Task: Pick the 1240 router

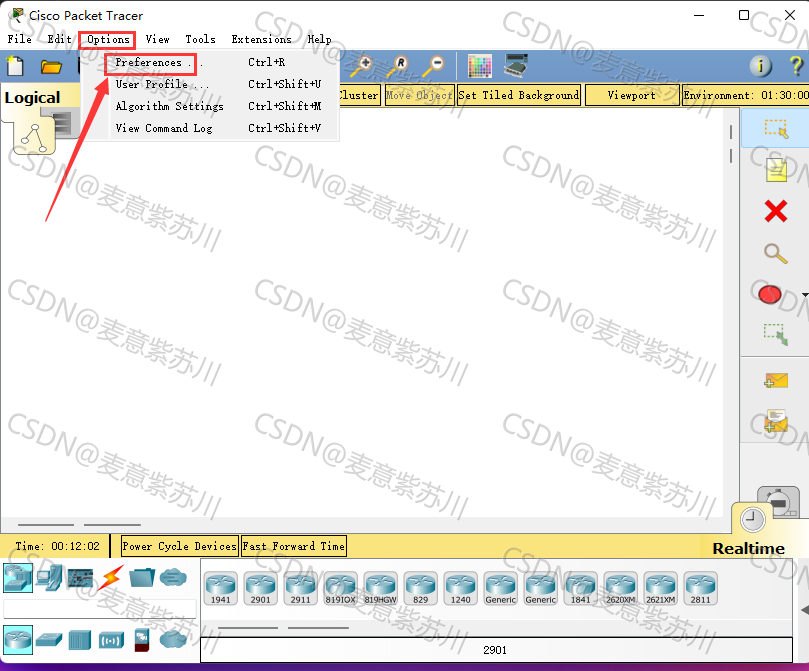Action: click(461, 588)
